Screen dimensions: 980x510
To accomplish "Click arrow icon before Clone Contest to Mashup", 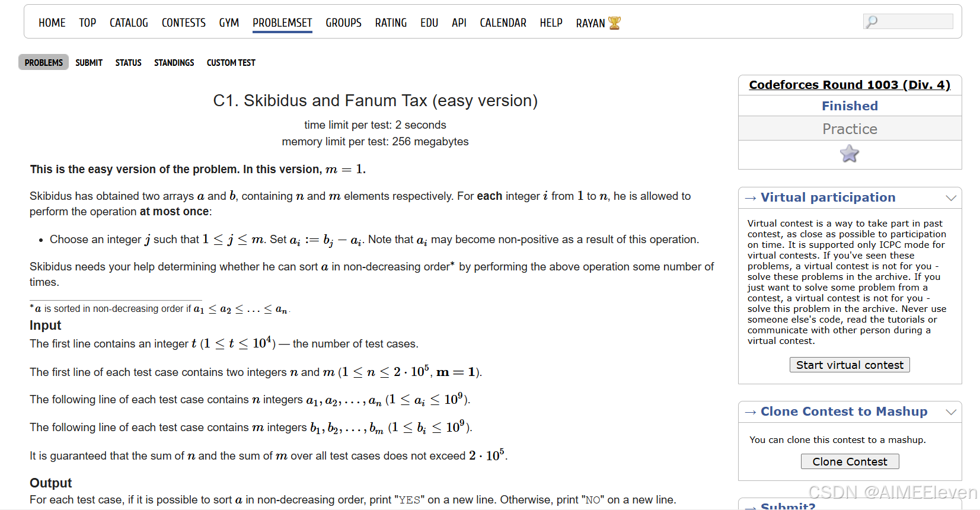I will (751, 412).
